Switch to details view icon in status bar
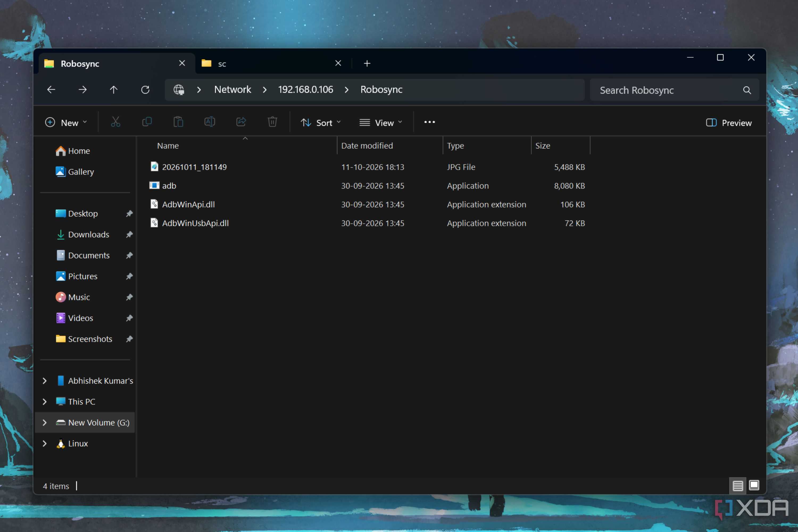This screenshot has height=532, width=798. click(738, 485)
